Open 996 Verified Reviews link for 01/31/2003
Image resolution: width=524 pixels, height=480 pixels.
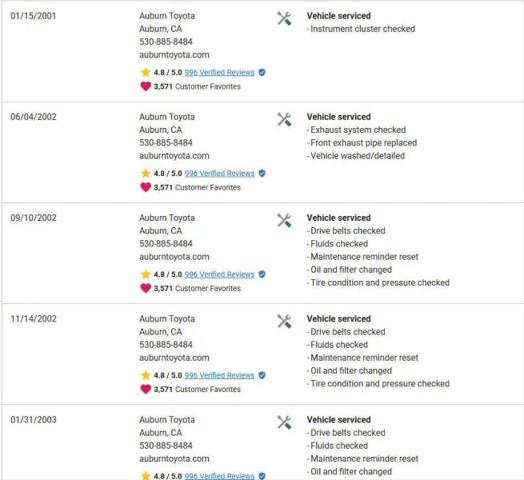point(220,476)
